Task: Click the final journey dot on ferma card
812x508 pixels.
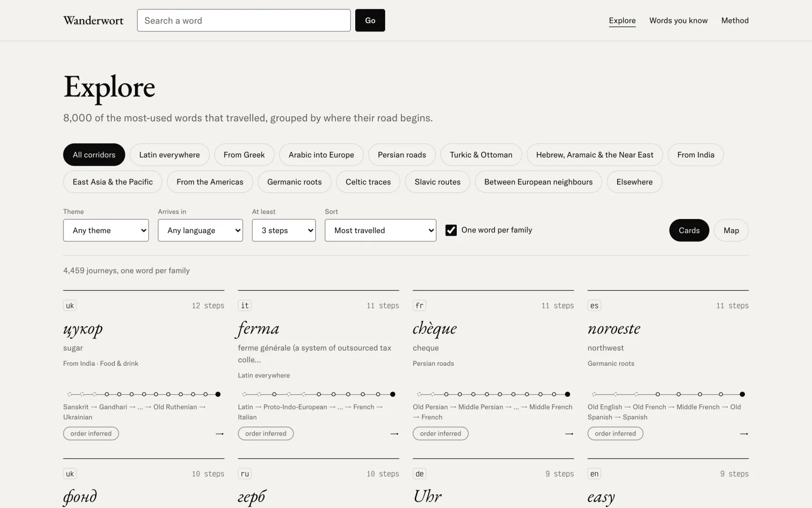Action: [x=393, y=394]
